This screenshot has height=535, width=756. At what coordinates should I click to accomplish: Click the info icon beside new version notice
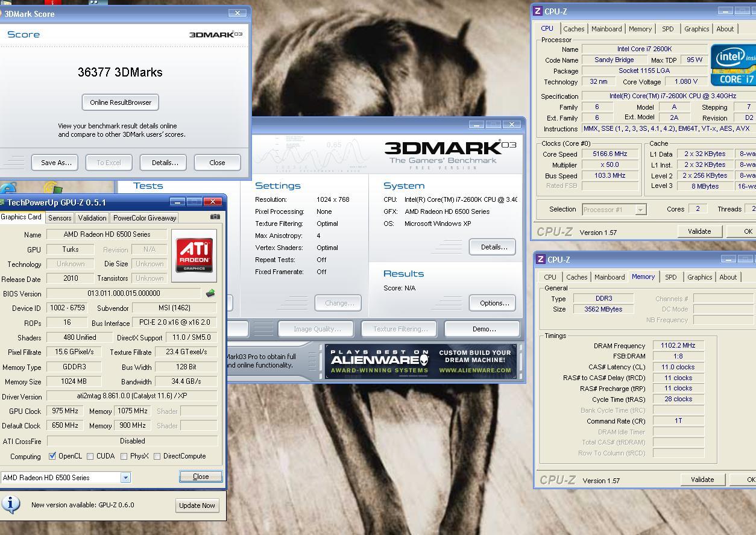pyautogui.click(x=11, y=504)
